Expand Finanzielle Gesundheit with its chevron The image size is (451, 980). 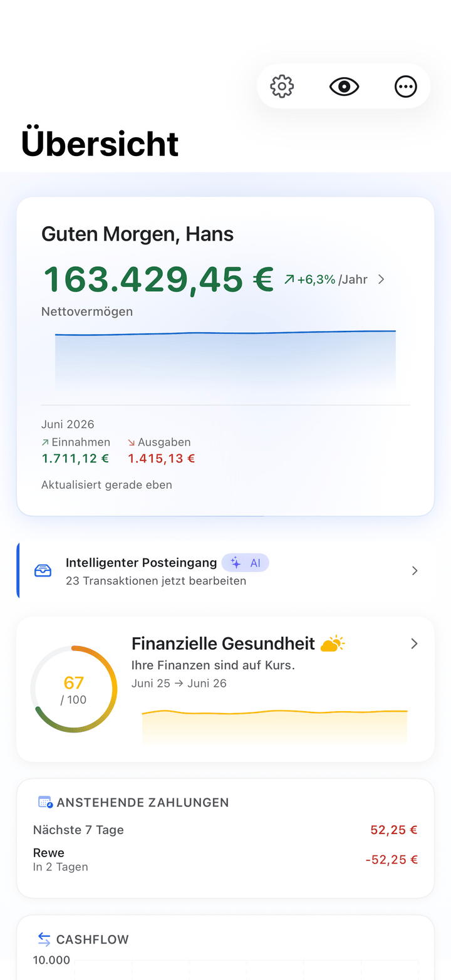[414, 644]
